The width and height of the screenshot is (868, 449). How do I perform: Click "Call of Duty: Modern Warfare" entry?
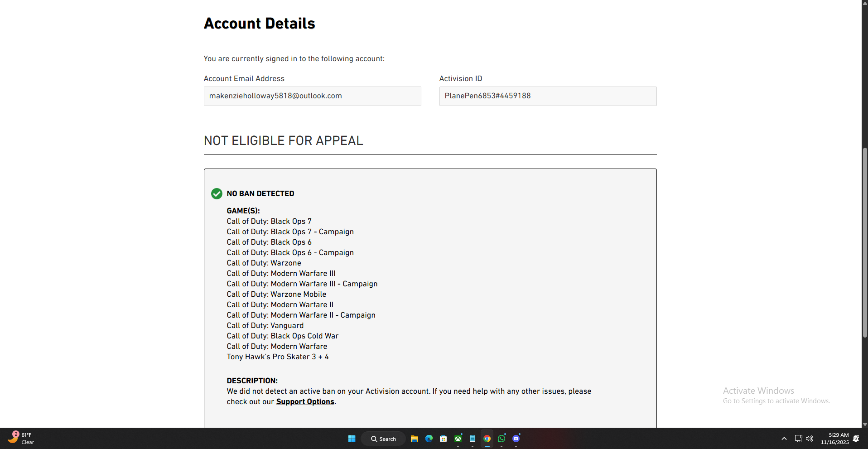[x=277, y=346]
